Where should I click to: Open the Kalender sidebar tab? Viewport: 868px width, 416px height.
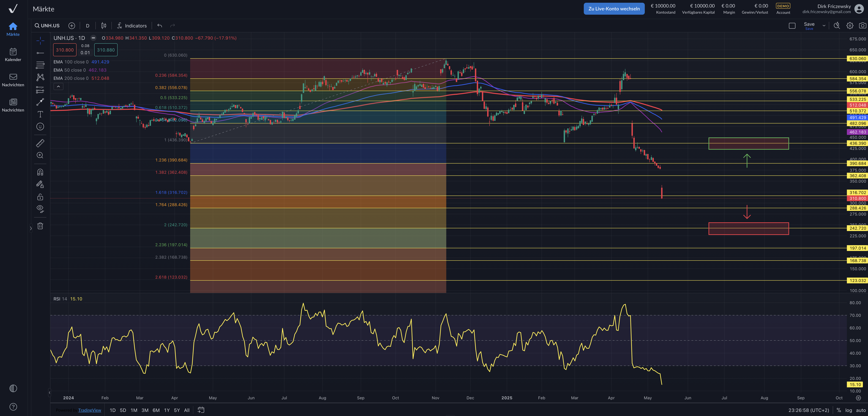point(13,54)
